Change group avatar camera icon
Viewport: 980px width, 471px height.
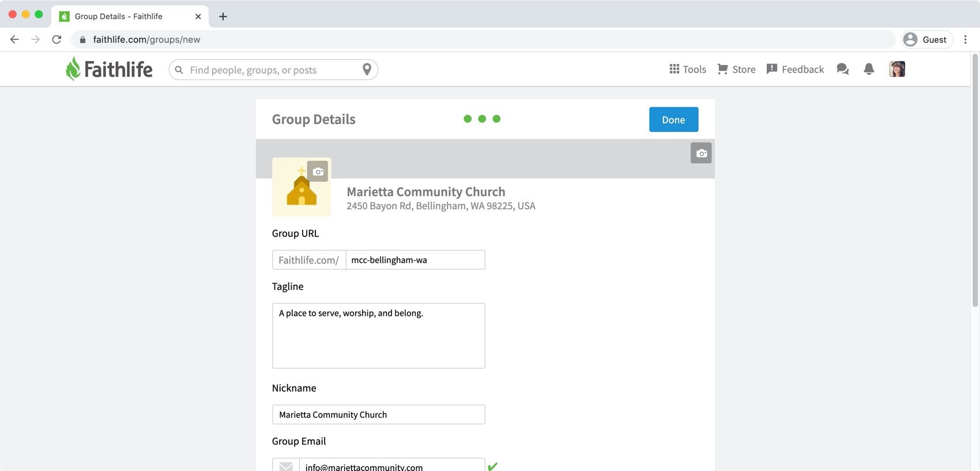(318, 171)
